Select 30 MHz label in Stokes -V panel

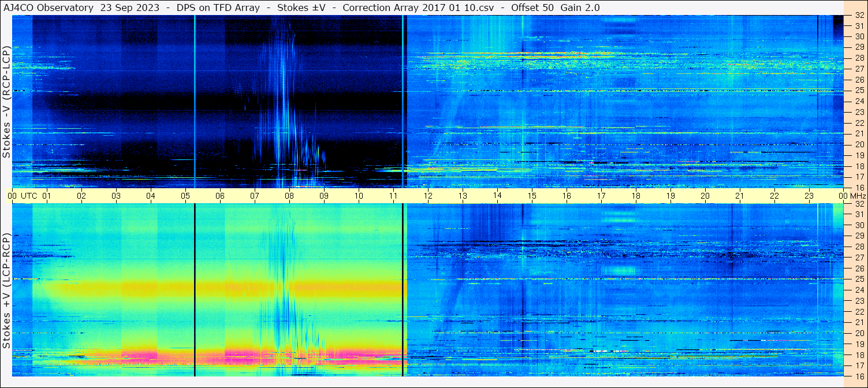tap(859, 37)
